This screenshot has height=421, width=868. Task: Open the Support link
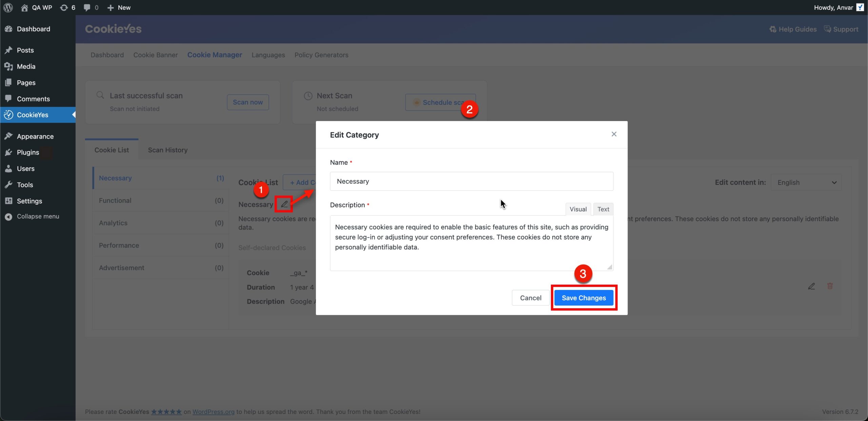click(x=841, y=29)
